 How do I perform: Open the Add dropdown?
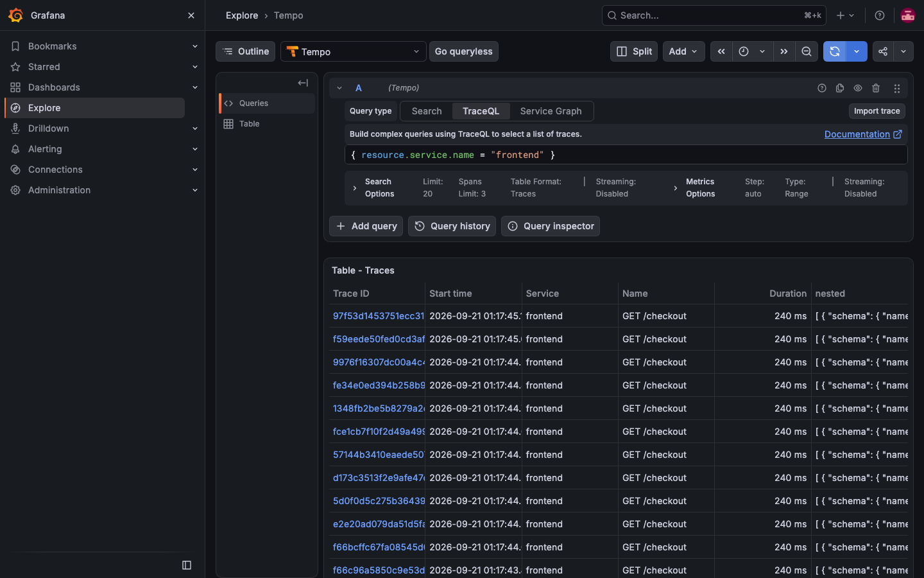(684, 51)
